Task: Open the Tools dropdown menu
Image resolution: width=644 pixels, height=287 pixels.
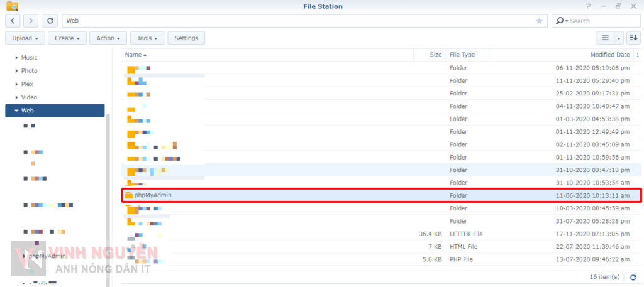Action: 148,38
